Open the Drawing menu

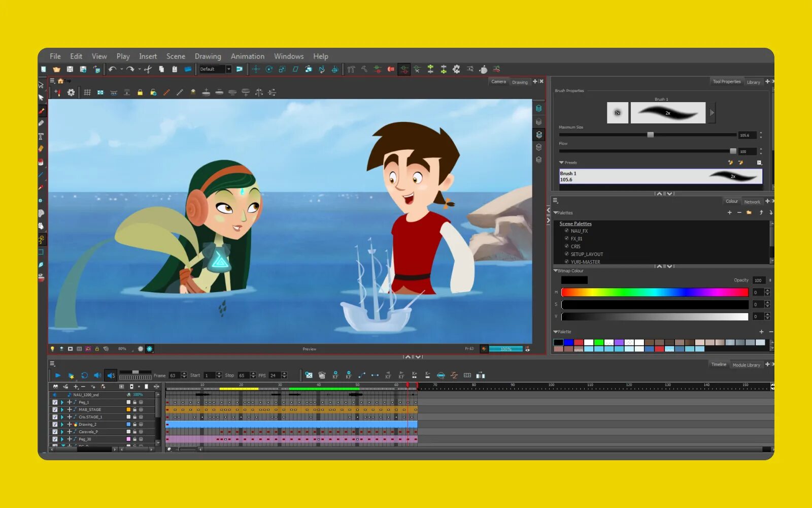pos(208,56)
